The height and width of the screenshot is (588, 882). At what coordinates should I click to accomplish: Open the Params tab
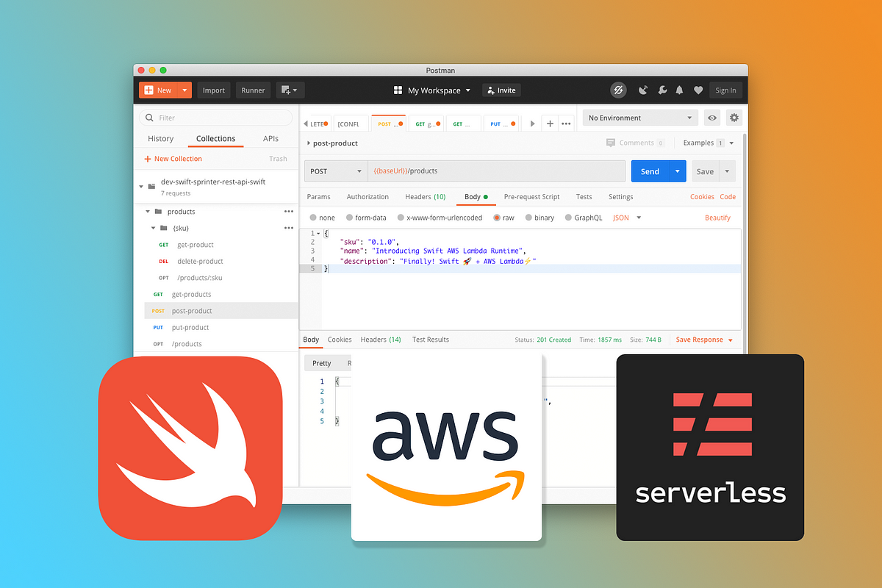pyautogui.click(x=318, y=197)
